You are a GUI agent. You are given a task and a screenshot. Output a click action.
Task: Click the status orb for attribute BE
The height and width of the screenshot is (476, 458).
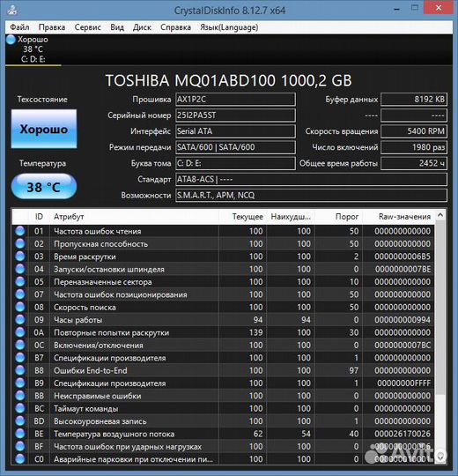[20, 434]
